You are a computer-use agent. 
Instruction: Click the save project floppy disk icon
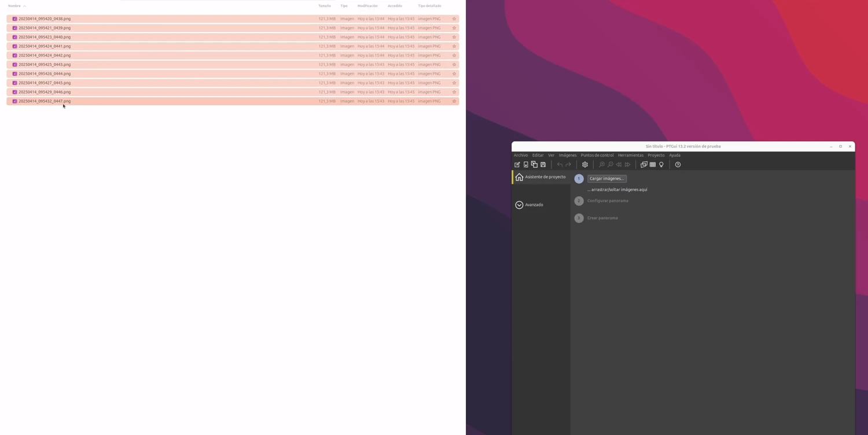tap(543, 165)
